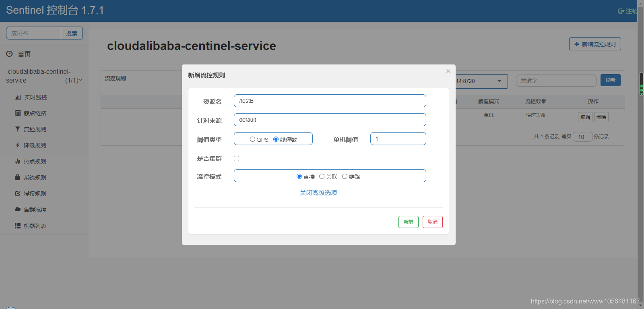Screen dimensions: 644x309
Task: Click 删除 in the rule row
Action: [x=601, y=117]
